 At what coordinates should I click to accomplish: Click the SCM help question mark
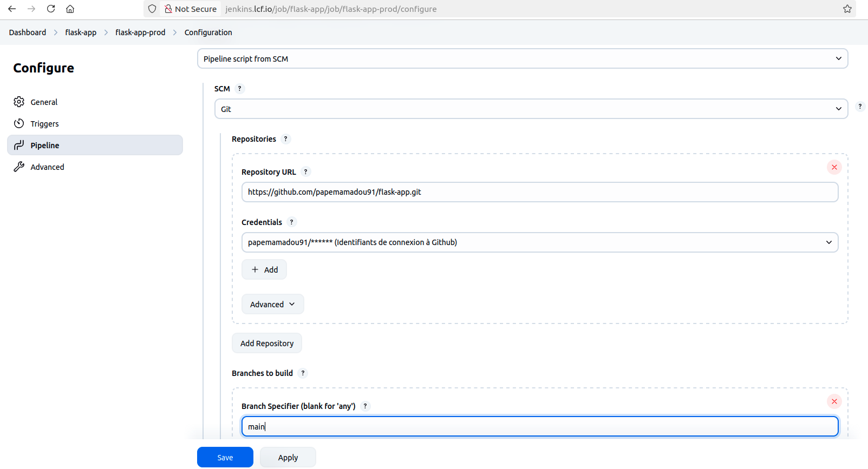[x=240, y=89]
